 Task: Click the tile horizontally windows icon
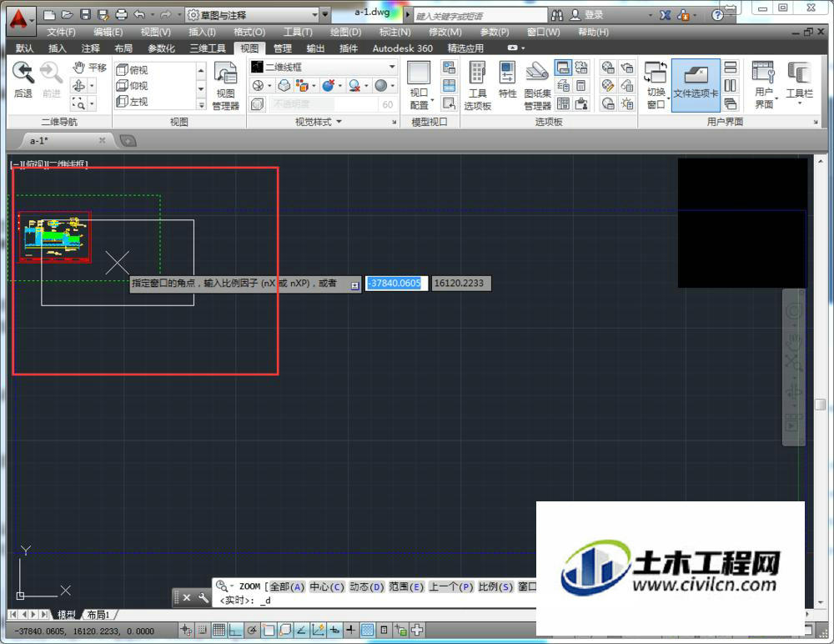[731, 67]
